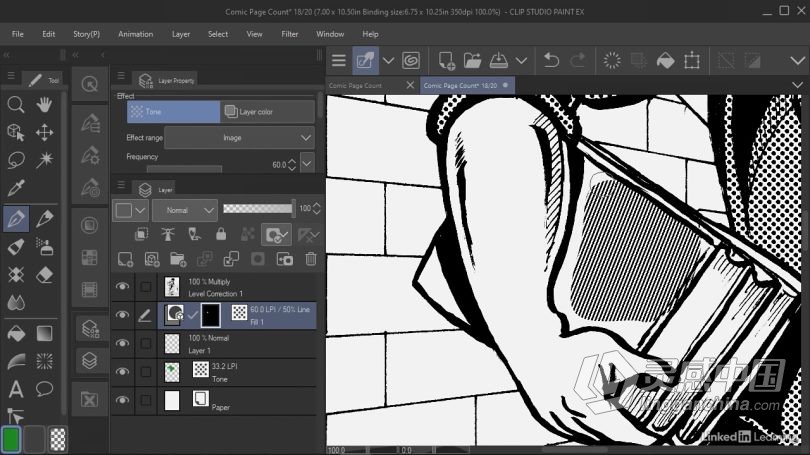Click the Fill 1 layer mask thumbnail
Screen dimensions: 810x455
click(210, 315)
